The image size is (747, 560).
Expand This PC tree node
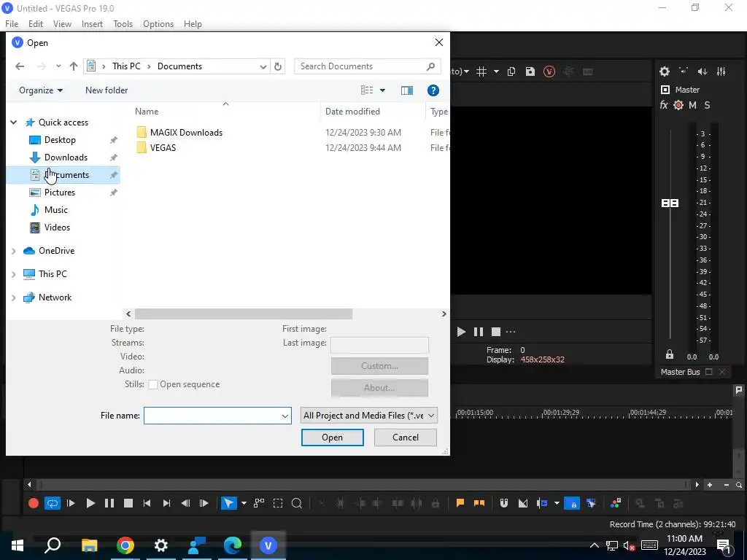click(13, 274)
